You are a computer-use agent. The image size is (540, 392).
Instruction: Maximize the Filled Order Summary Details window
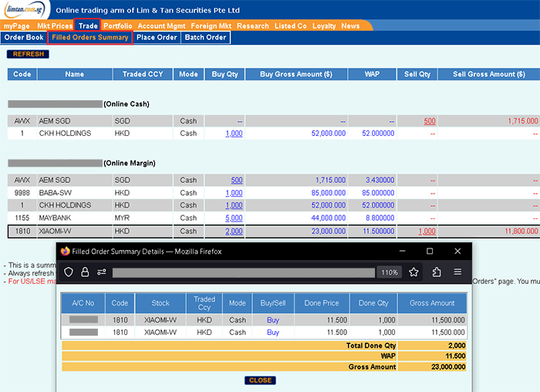pyautogui.click(x=430, y=251)
